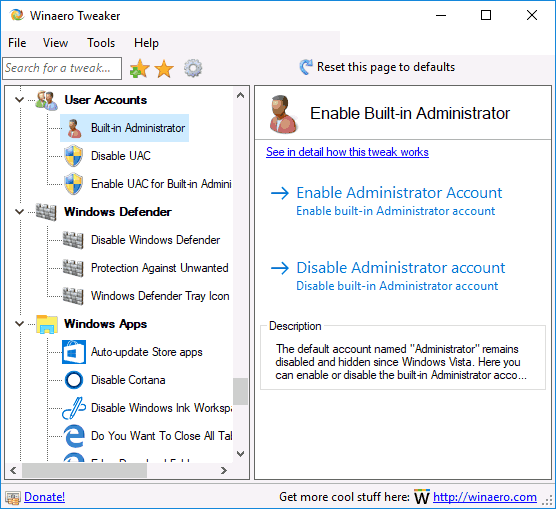Click the Windows Defender wall category icon
Viewport: 556px width, 509px height.
coord(46,212)
